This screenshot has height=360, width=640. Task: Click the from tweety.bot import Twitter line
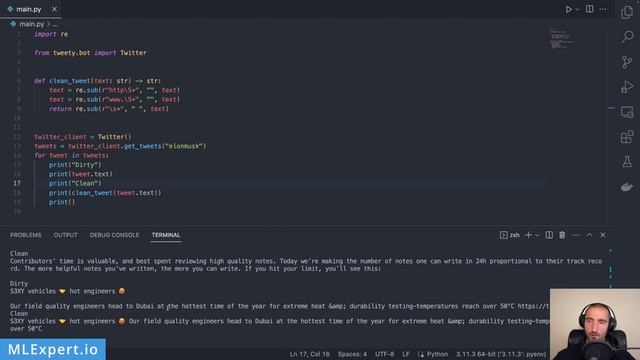90,53
